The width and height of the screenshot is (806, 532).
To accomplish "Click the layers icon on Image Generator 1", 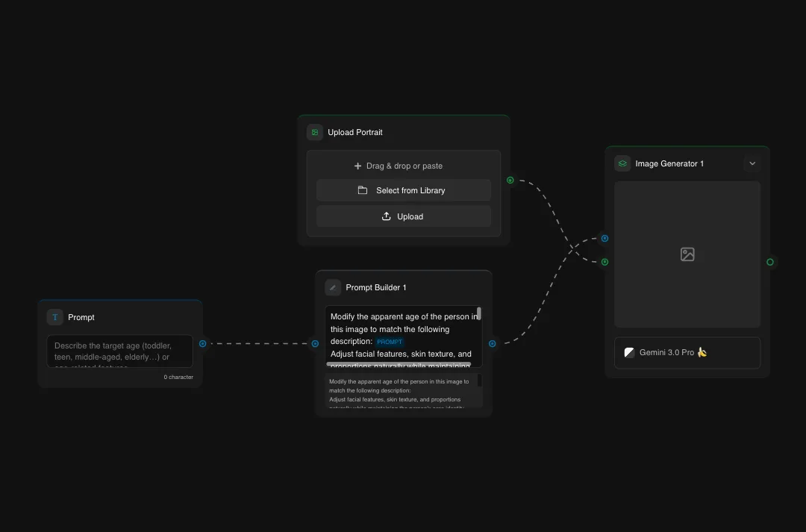I will tap(622, 163).
